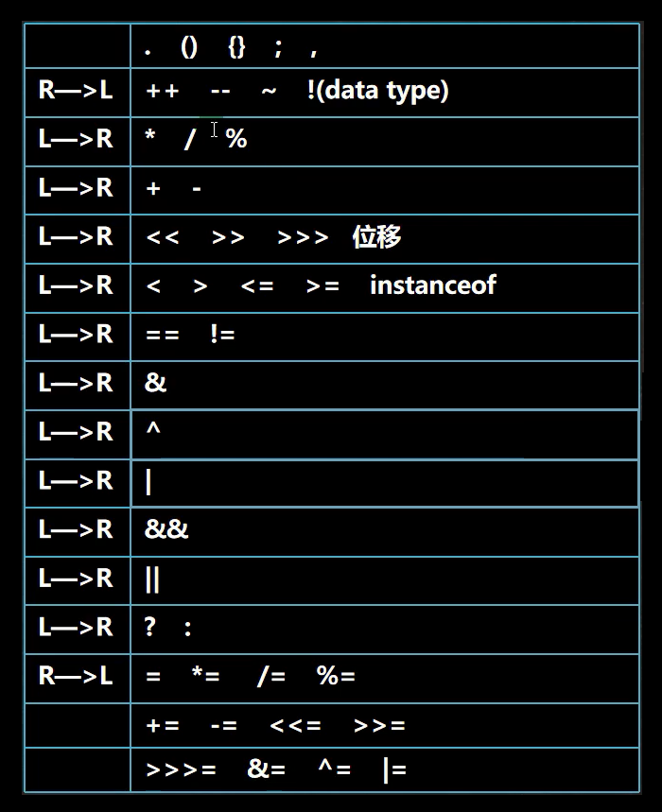662x812 pixels.
Task: Click the != operator
Action: coord(222,335)
